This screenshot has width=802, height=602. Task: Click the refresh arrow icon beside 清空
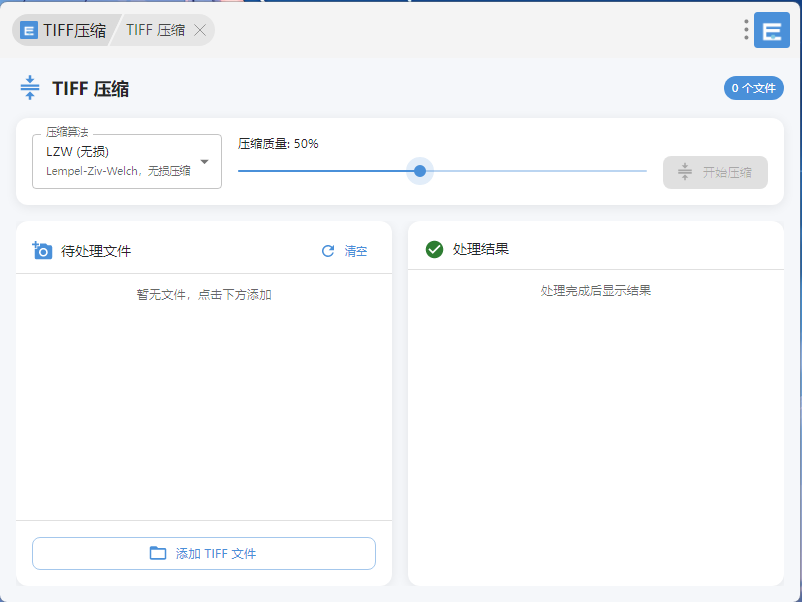coord(328,251)
